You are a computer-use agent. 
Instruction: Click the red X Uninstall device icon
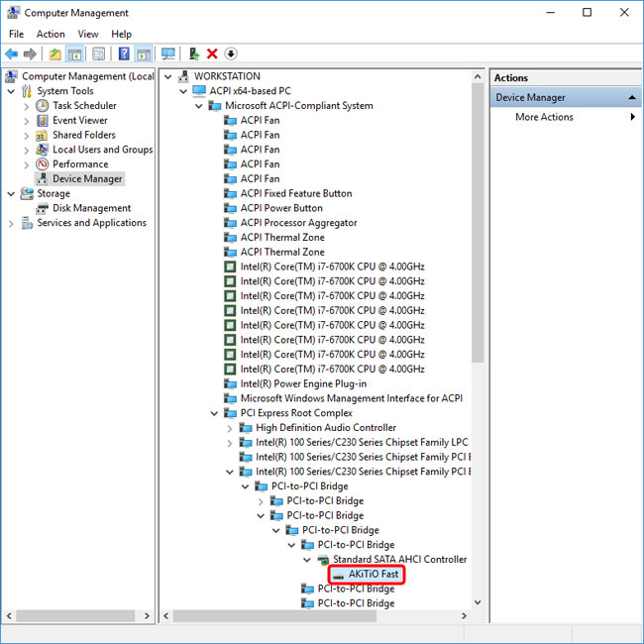point(212,54)
